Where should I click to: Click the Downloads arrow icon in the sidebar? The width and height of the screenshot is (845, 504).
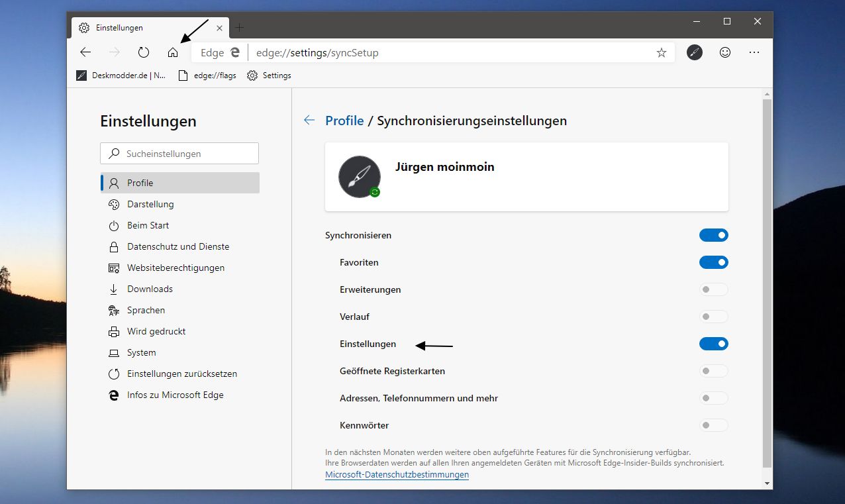(114, 289)
